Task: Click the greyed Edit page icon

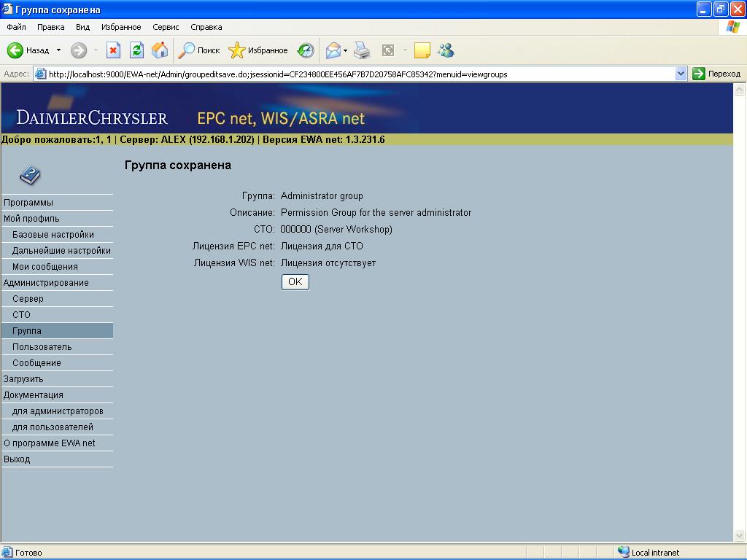Action: pyautogui.click(x=388, y=50)
